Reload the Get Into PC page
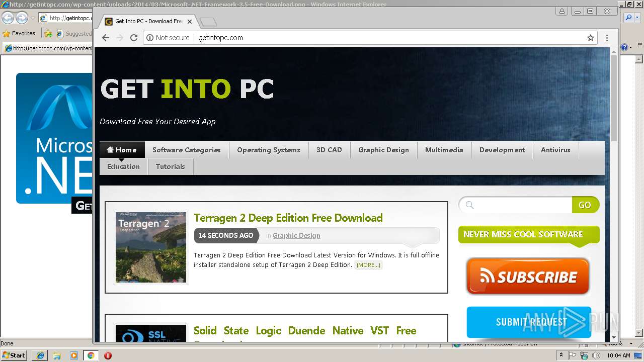This screenshot has width=644, height=362. click(134, 38)
